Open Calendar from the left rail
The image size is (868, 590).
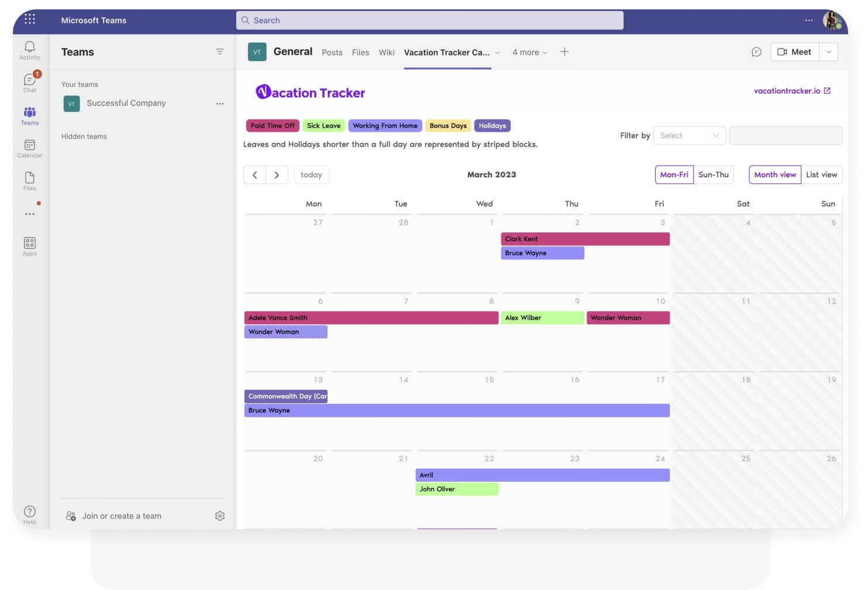pyautogui.click(x=30, y=148)
